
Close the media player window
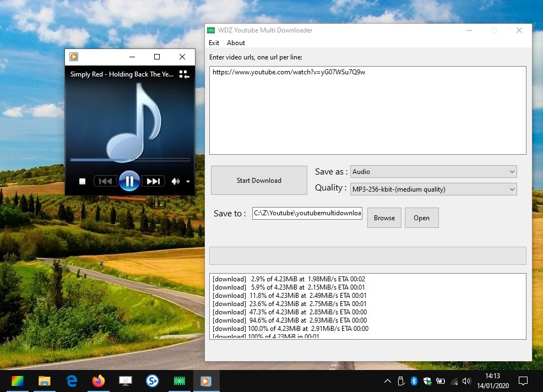182,57
